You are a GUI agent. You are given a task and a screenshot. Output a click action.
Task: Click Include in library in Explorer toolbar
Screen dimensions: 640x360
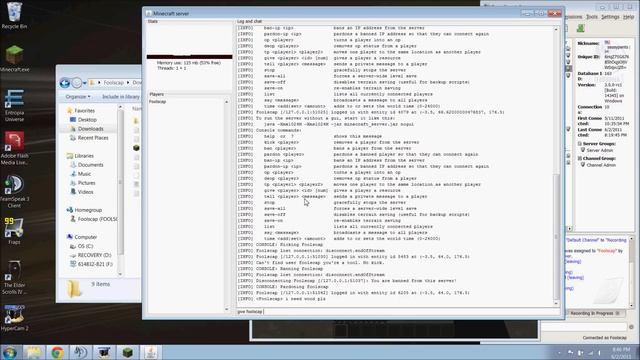[x=120, y=97]
